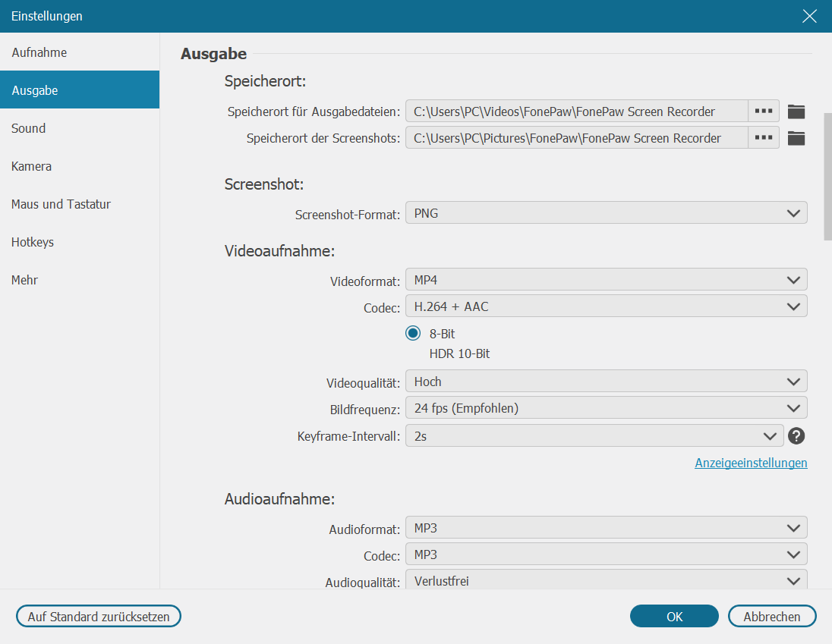
Task: Select the 8-Bit option
Action: (x=413, y=333)
